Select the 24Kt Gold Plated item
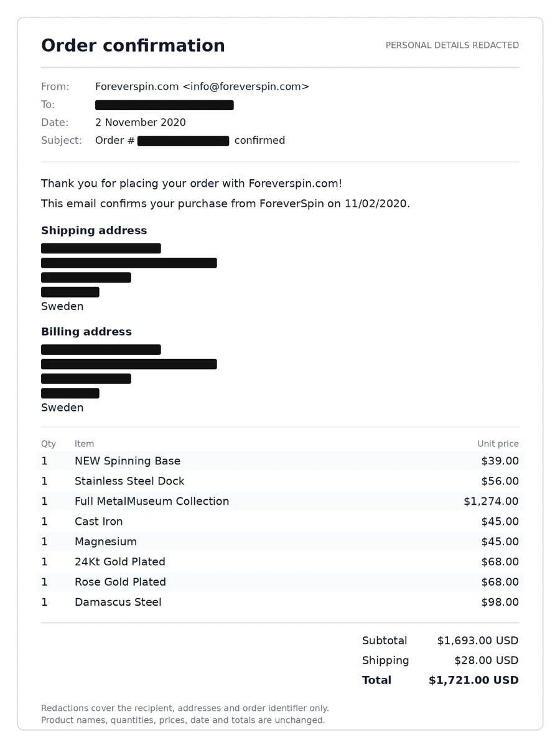 point(120,562)
